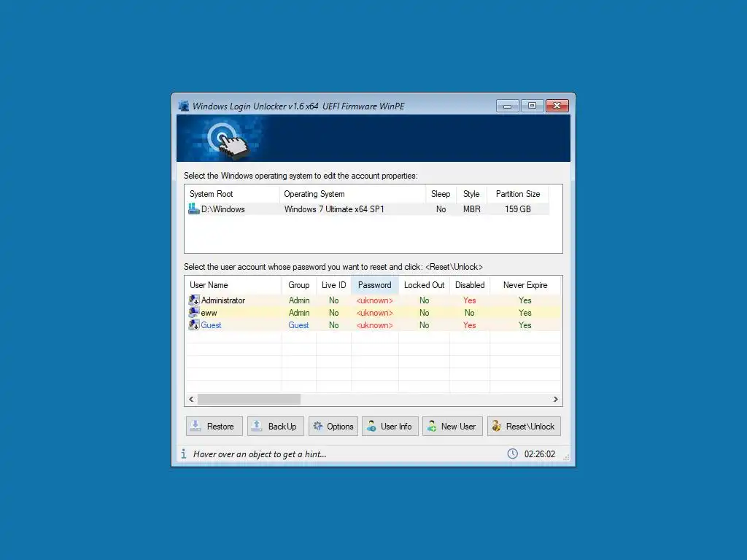Click Guest's <uknown> password cell

click(374, 325)
